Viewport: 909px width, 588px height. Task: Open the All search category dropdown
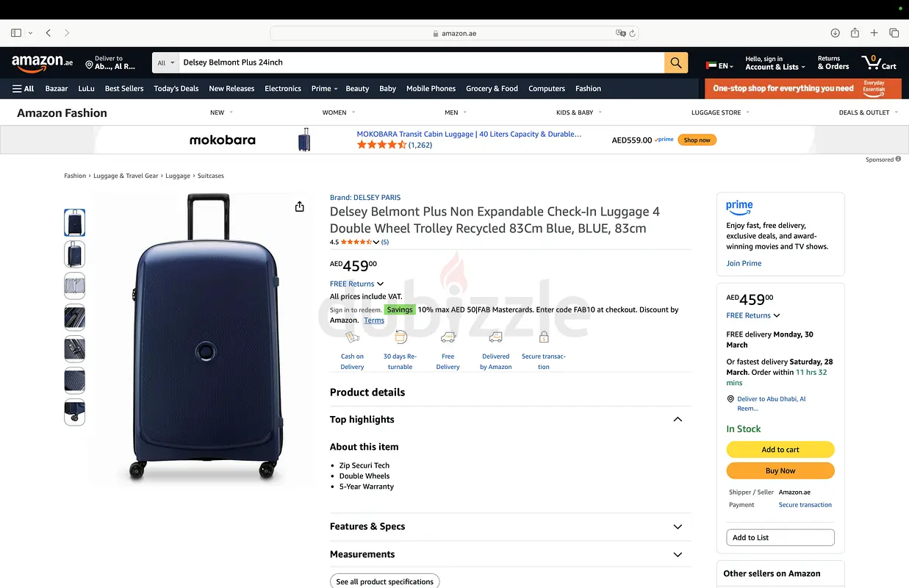(x=166, y=62)
